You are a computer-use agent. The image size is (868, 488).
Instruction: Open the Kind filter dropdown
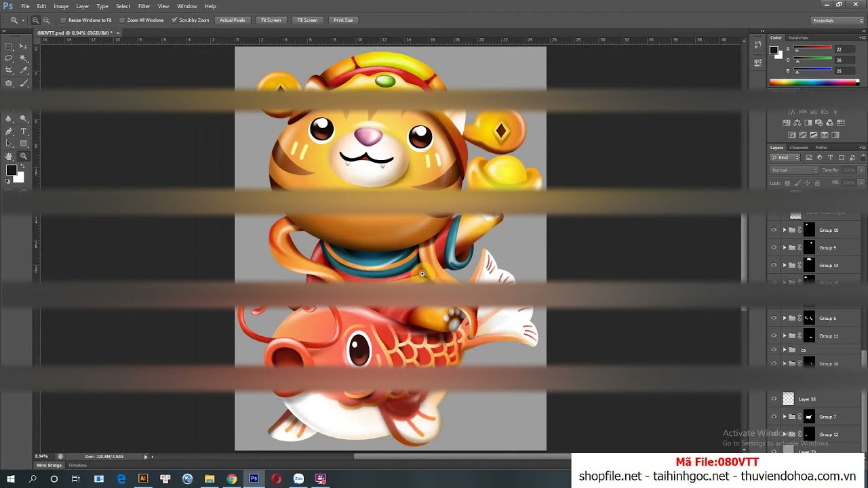click(785, 157)
